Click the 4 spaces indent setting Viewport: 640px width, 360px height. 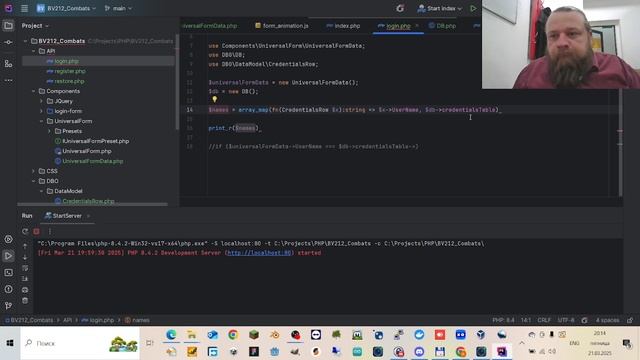[x=607, y=320]
